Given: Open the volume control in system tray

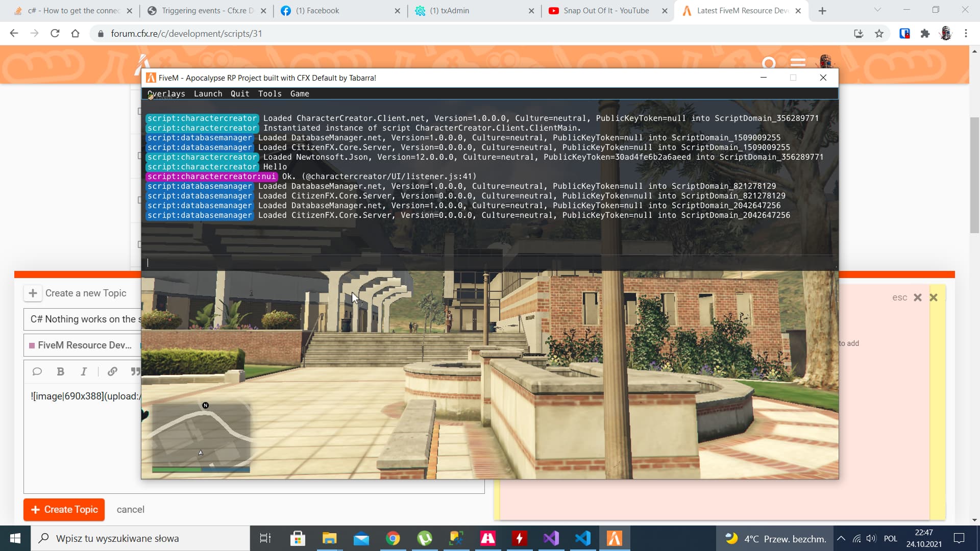Looking at the screenshot, I should (871, 539).
